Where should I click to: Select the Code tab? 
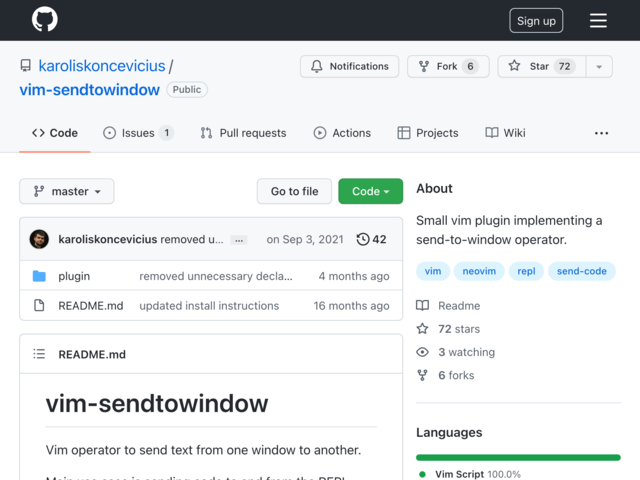(x=55, y=133)
